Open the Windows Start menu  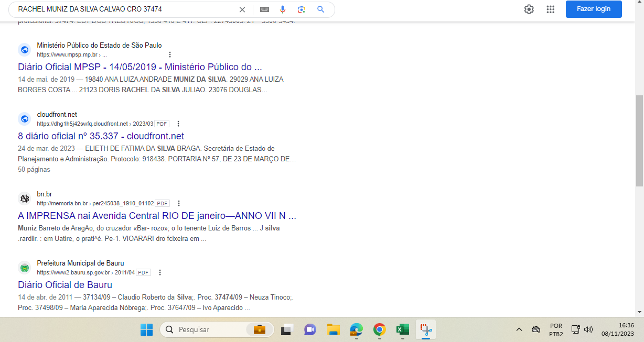tap(146, 329)
